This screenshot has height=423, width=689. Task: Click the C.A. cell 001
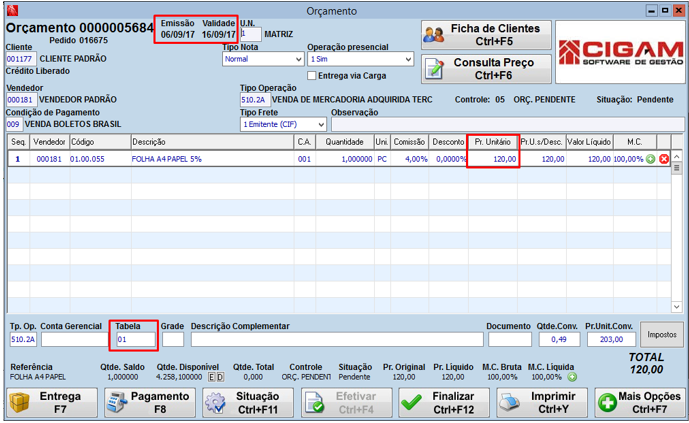pos(305,159)
